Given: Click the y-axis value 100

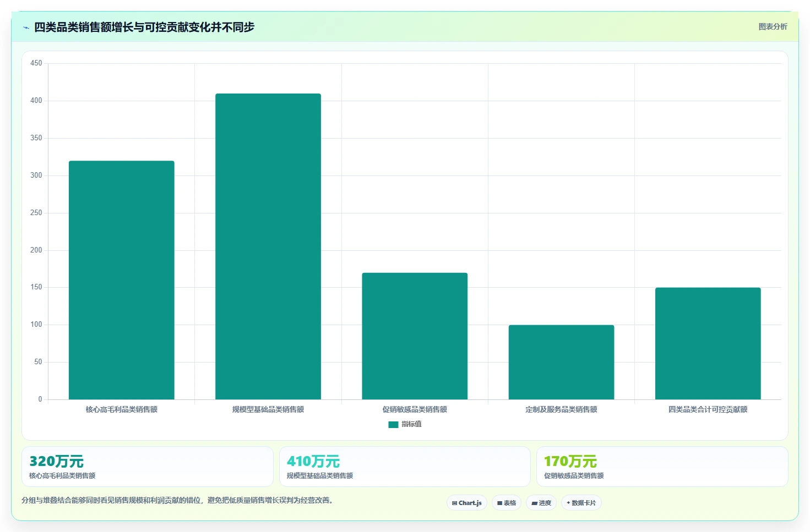Looking at the screenshot, I should [x=36, y=325].
